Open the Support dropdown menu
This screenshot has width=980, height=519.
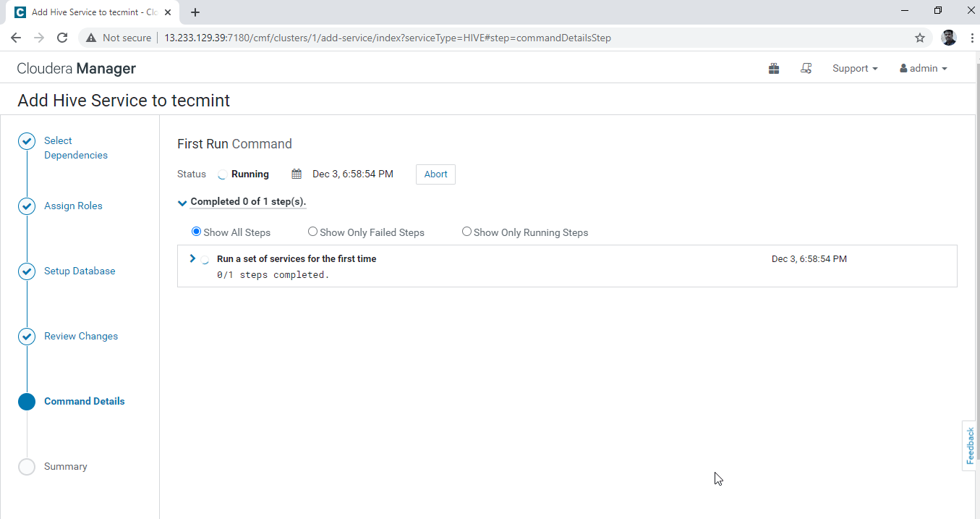(855, 69)
